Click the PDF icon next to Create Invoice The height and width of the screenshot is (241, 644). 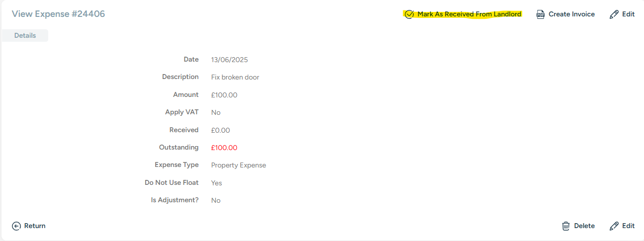tap(541, 14)
